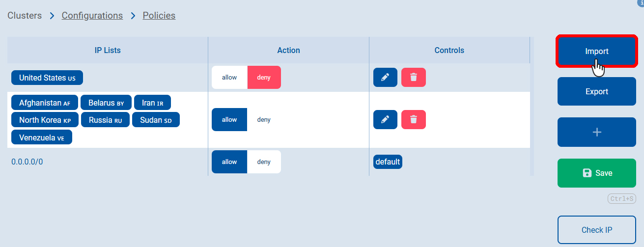Switch sanctioned countries row to deny
Screen dimensions: 644x247
point(264,120)
